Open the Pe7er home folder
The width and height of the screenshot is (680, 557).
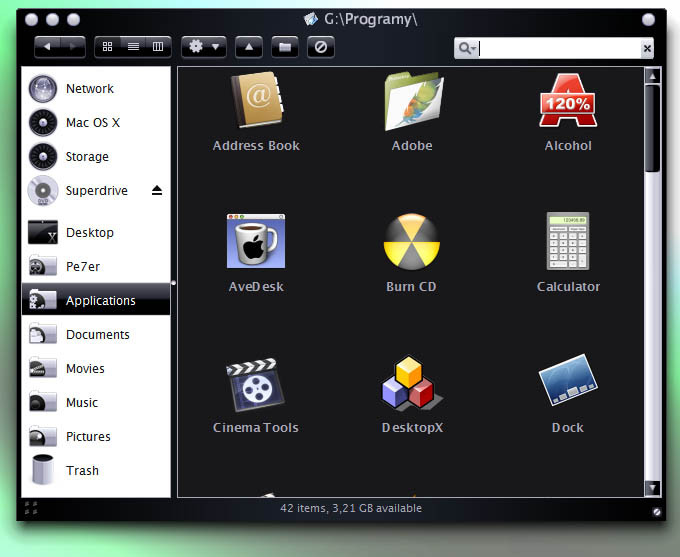[x=96, y=266]
